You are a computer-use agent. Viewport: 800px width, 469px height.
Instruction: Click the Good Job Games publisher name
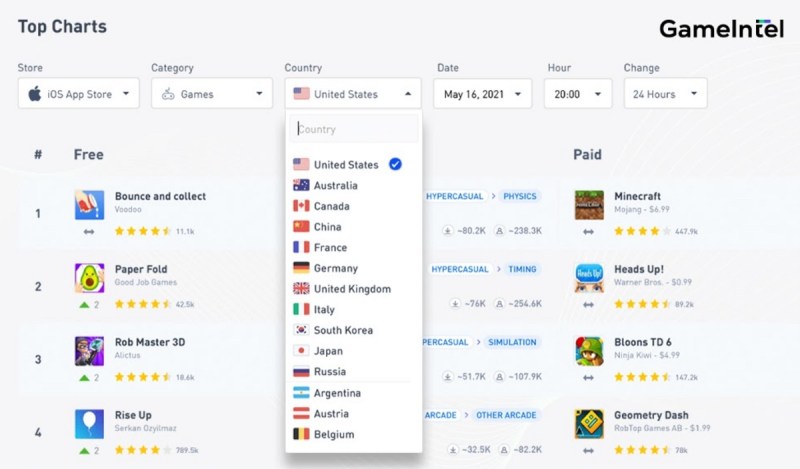point(146,282)
